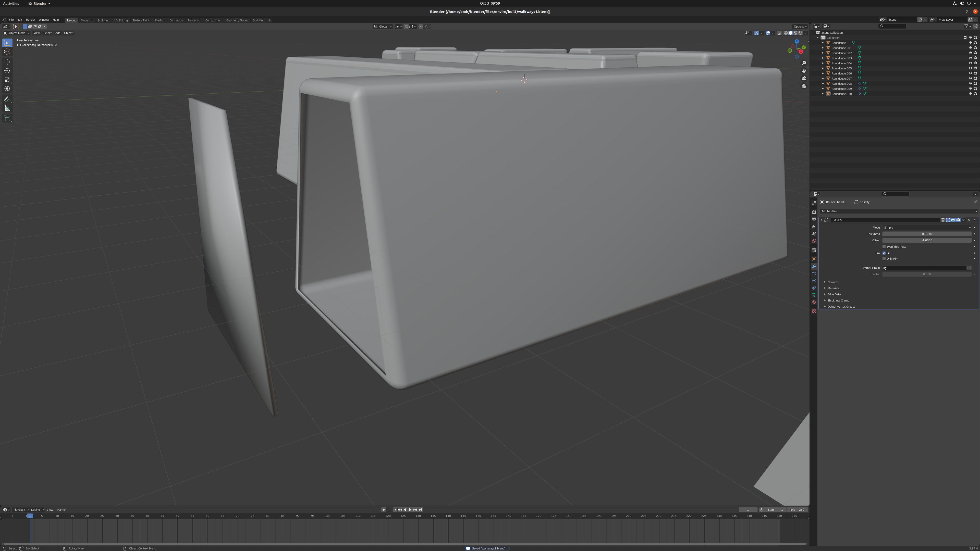Adjust the Solidify Thickness 0.05 m field
The width and height of the screenshot is (980, 551).
pyautogui.click(x=927, y=234)
